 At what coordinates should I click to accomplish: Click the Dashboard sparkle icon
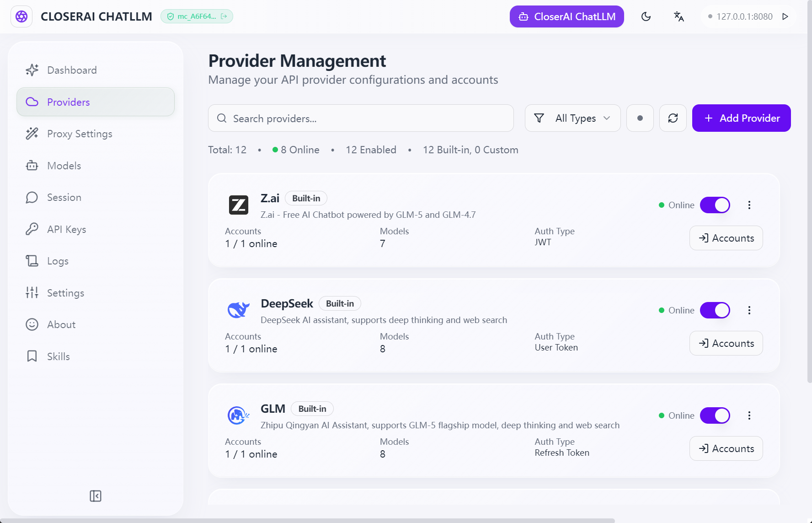coord(32,70)
